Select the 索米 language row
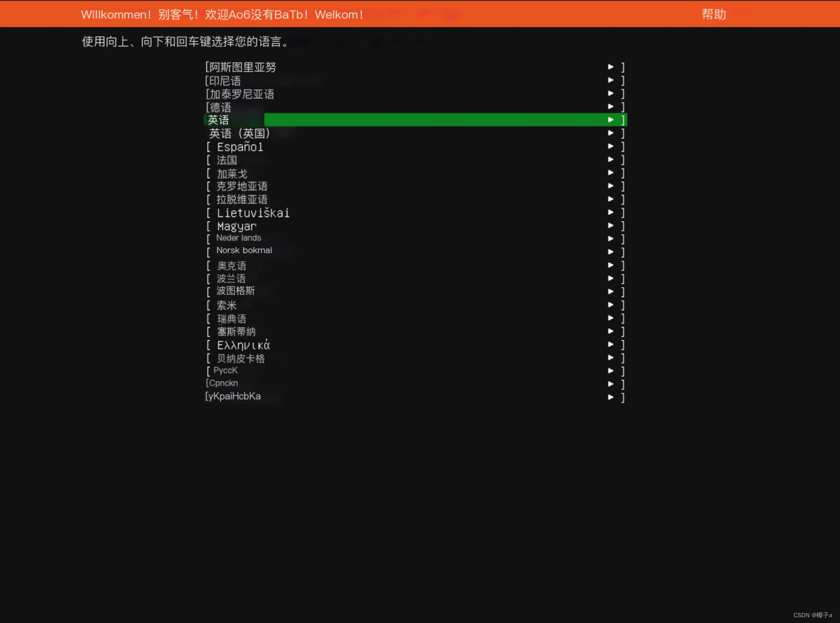 (415, 305)
